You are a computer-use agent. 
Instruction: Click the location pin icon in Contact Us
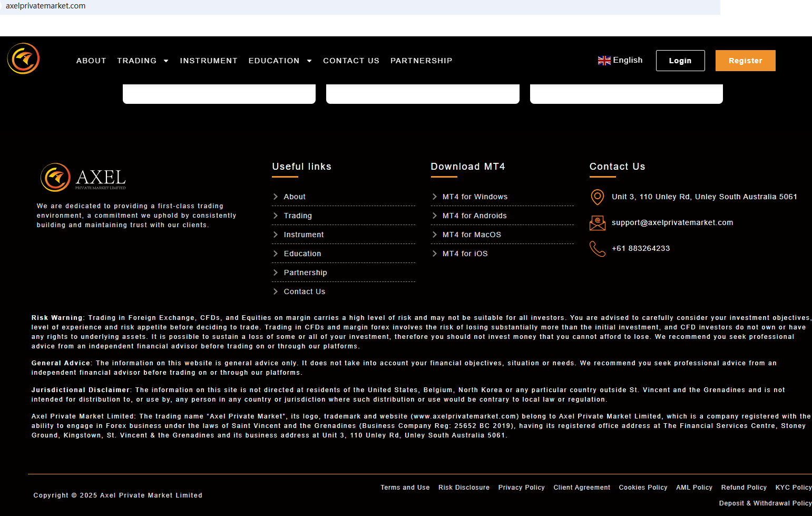coord(597,197)
